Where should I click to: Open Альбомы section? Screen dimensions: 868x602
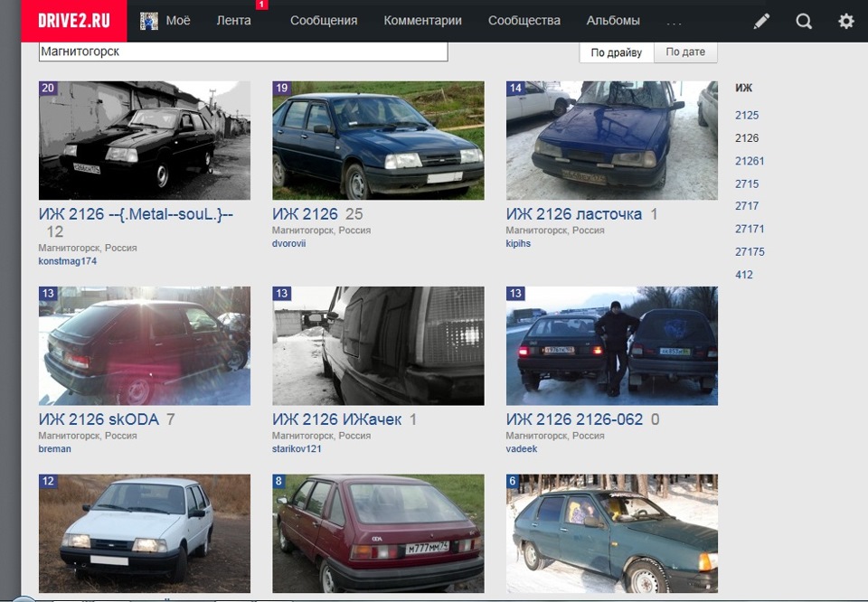613,21
